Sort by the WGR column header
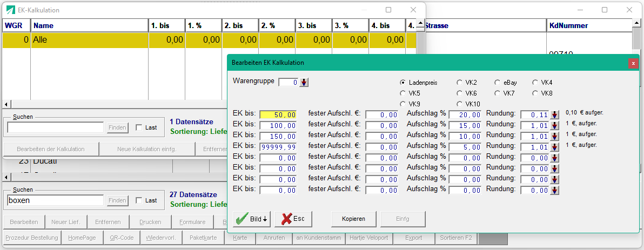The height and width of the screenshot is (250, 644). 16,25
